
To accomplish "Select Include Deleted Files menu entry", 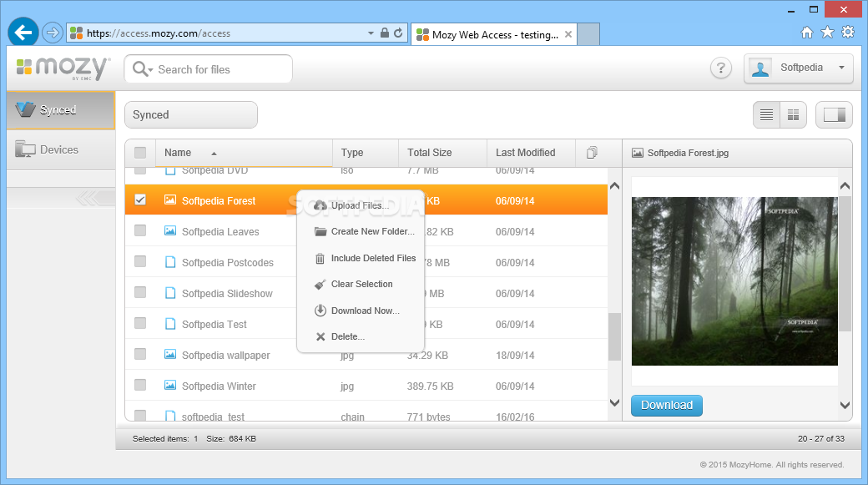I will 361,258.
